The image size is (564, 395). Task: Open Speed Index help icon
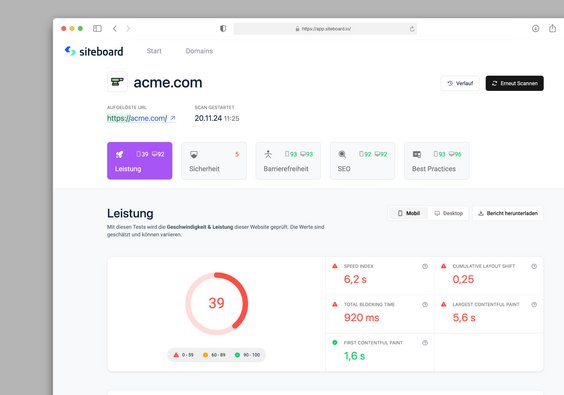point(425,266)
